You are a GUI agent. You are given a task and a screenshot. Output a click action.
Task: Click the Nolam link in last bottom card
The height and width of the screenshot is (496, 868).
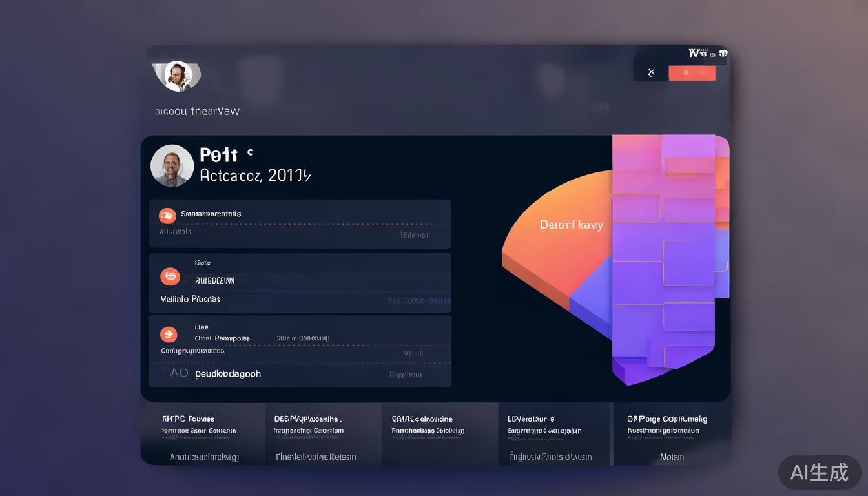pos(672,457)
